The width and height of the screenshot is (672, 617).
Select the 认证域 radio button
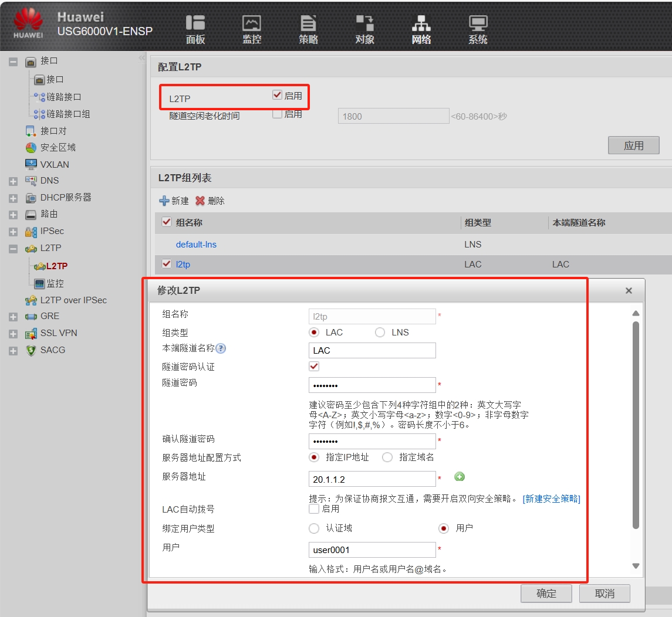tap(314, 528)
